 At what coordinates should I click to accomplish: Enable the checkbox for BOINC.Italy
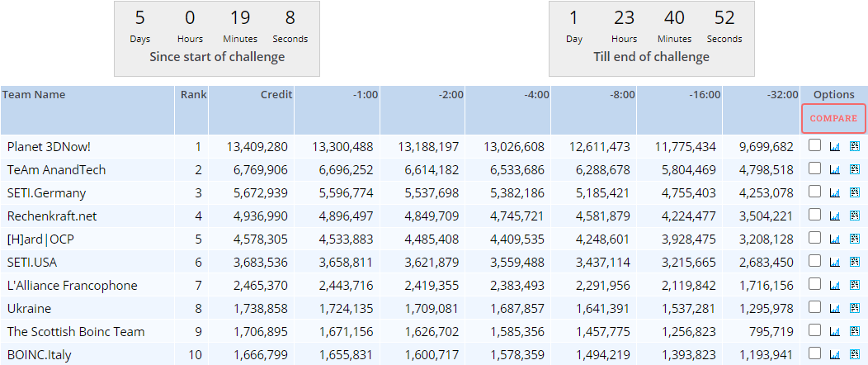(814, 354)
